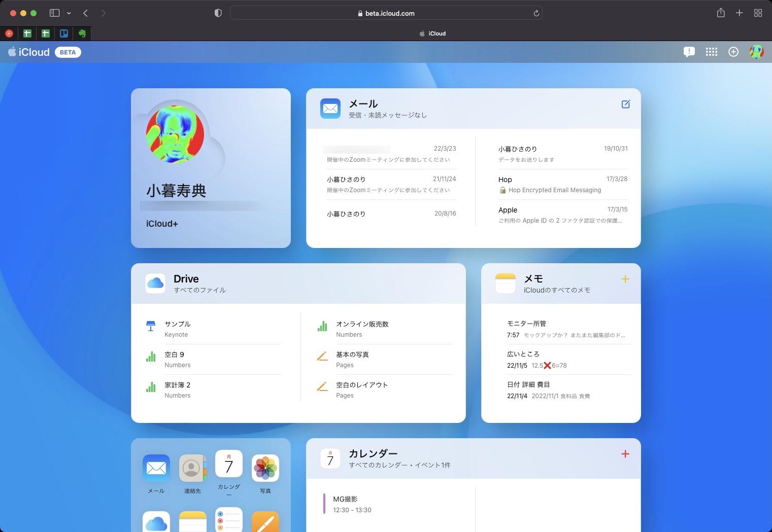772x532 pixels.
Task: Reload the page in address bar
Action: click(536, 14)
